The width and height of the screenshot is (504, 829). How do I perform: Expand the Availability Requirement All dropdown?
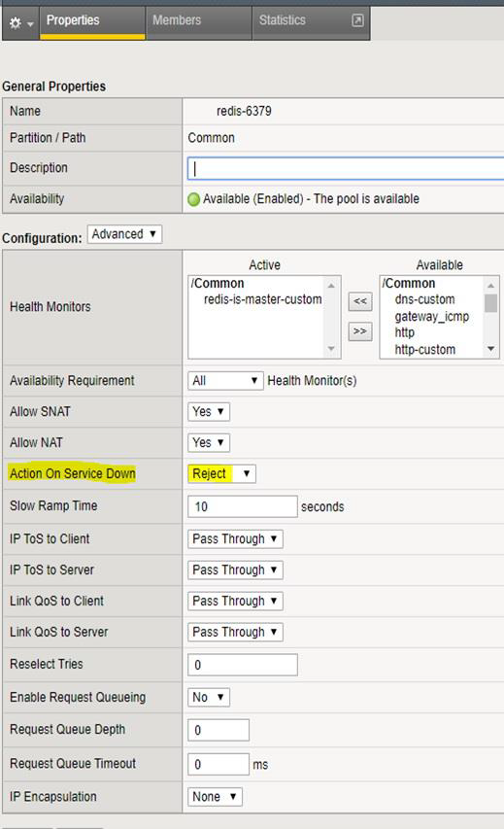click(225, 381)
